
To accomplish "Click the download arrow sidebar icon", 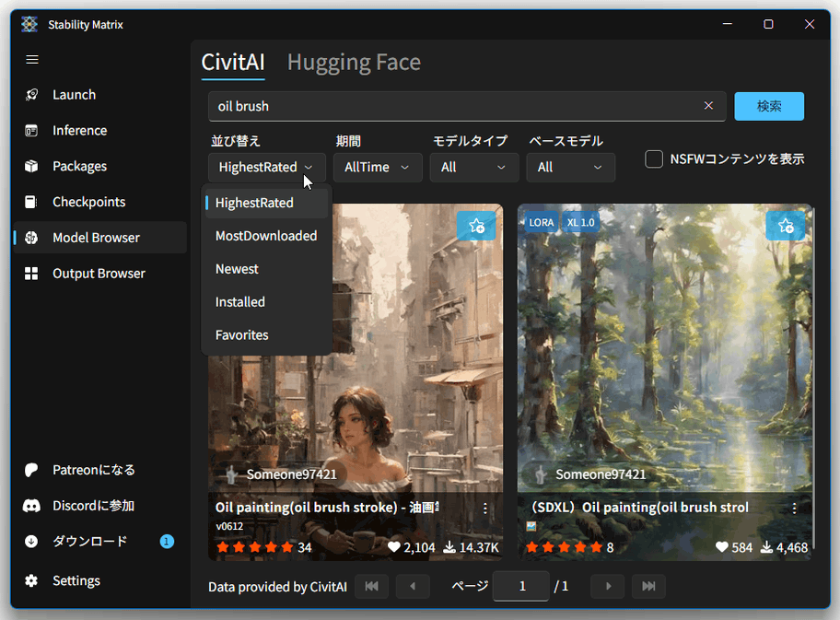I will (x=31, y=541).
